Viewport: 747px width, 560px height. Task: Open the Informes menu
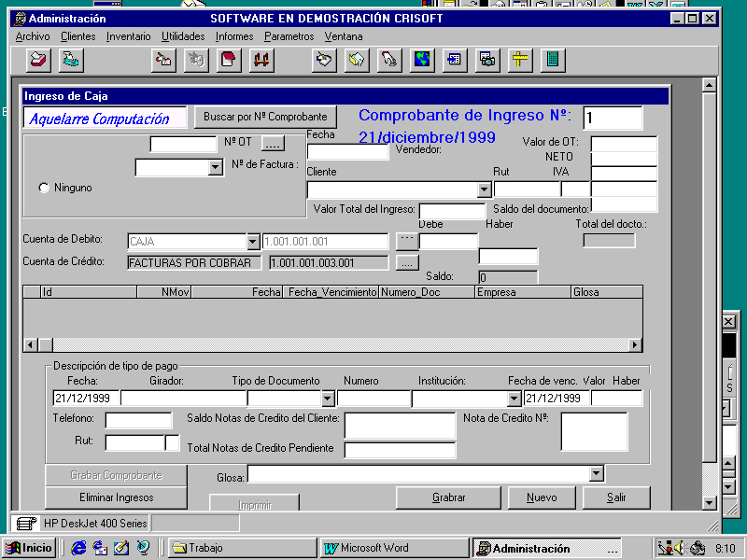click(x=233, y=36)
